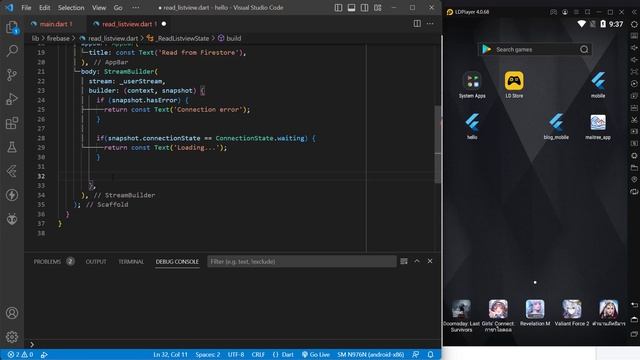This screenshot has height=360, width=640.
Task: Open Doomsday: Last Survivors game
Action: [461, 316]
